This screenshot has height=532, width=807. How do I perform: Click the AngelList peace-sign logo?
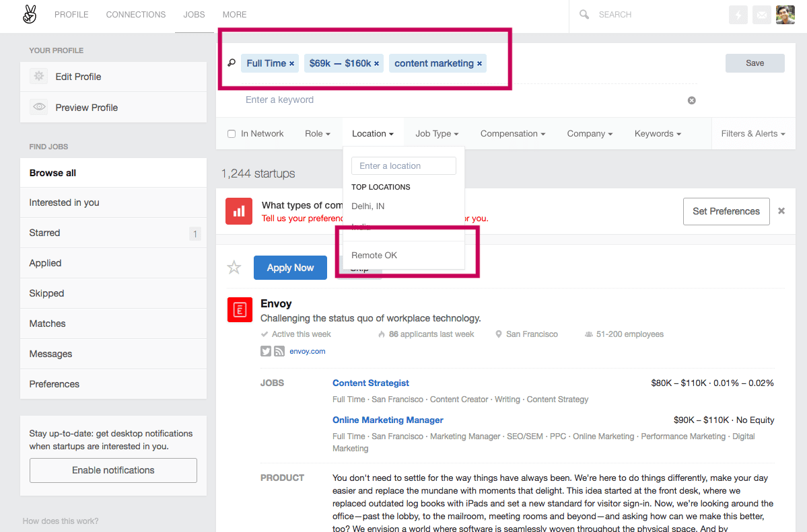click(29, 14)
